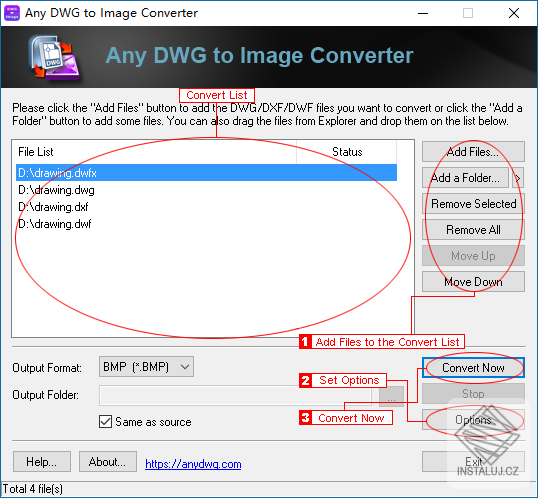Viewport: 538px width, 498px height.
Task: Click the Remove All button
Action: [473, 230]
